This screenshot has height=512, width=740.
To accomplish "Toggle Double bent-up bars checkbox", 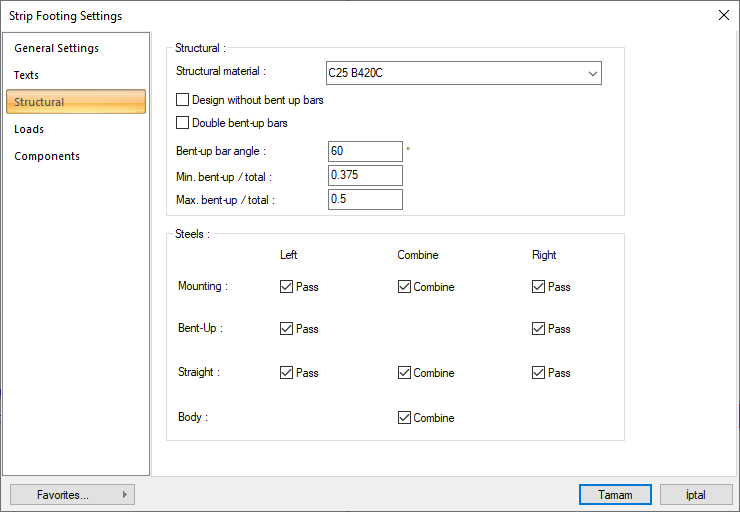I will pos(182,123).
